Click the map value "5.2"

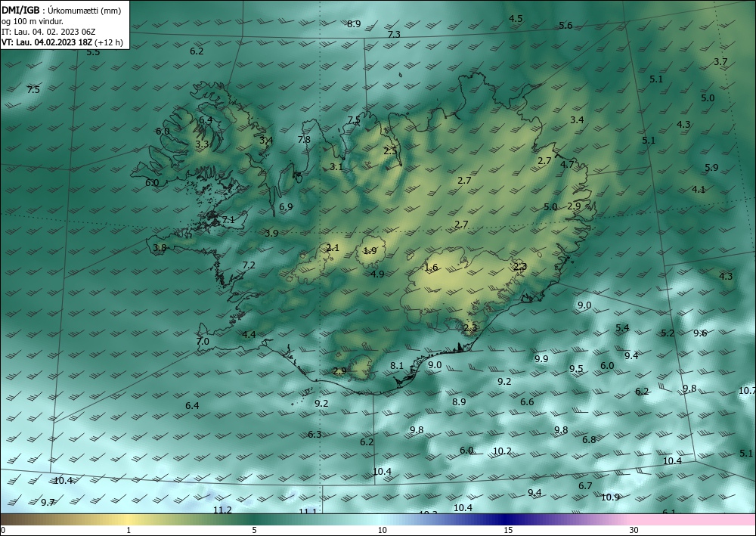tap(668, 333)
